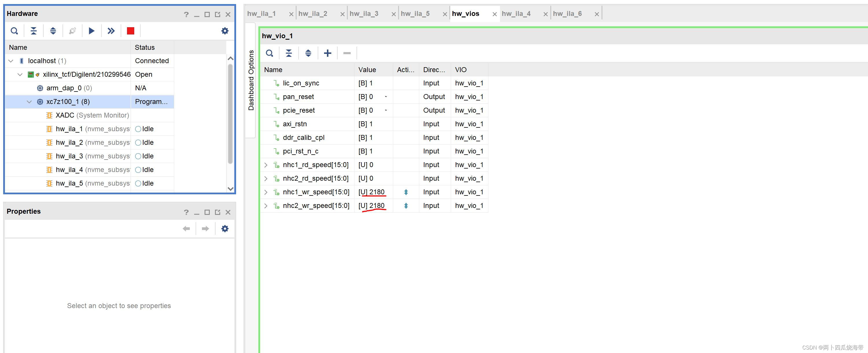Click Search icon in Hardware panel

[14, 31]
